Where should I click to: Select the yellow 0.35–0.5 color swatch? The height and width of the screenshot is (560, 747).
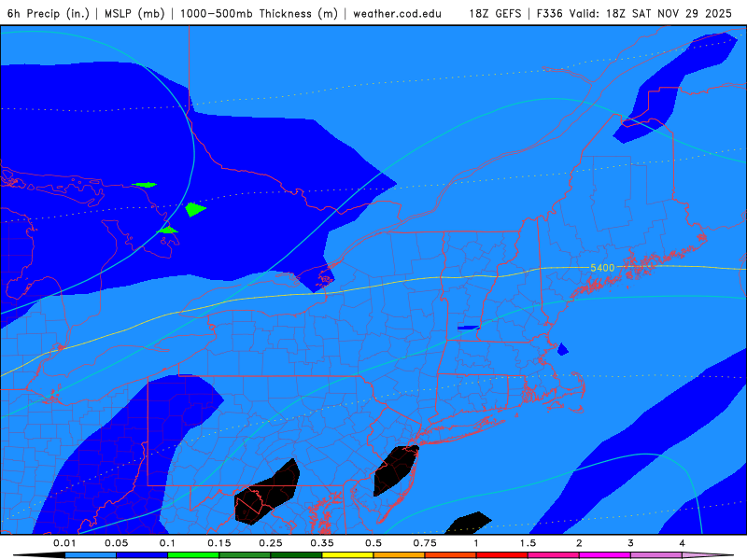[x=347, y=555]
